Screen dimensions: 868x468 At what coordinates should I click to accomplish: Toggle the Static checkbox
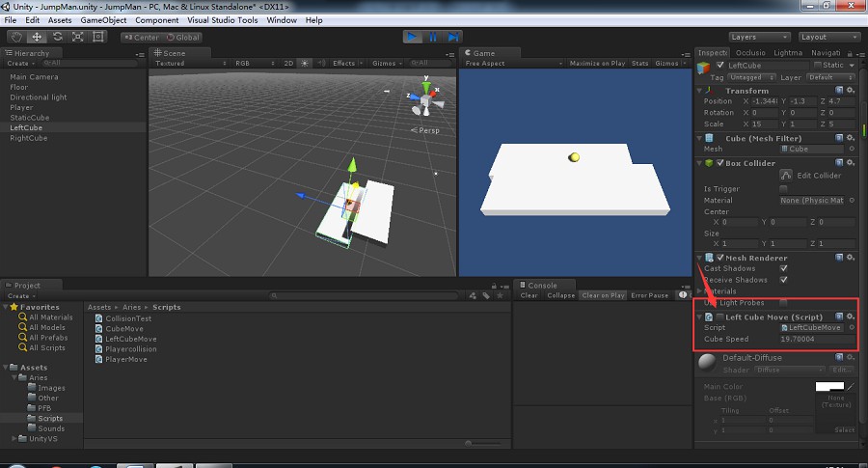(x=817, y=65)
